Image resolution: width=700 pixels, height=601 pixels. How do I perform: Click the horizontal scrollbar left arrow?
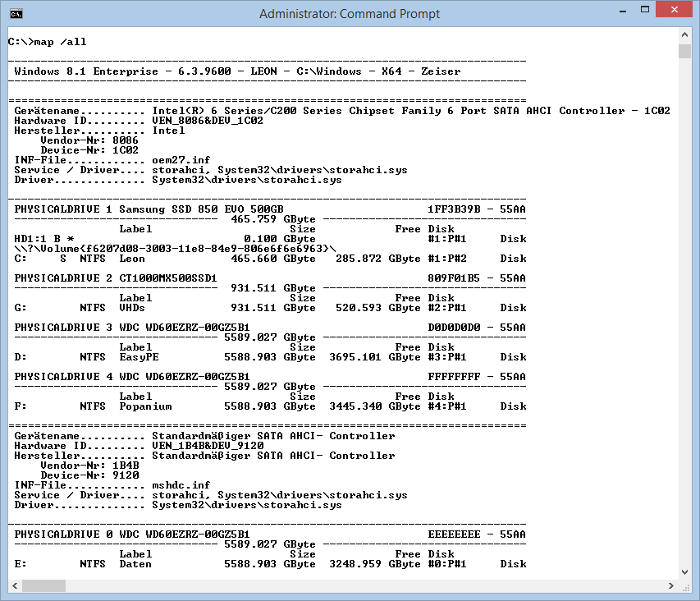click(14, 585)
